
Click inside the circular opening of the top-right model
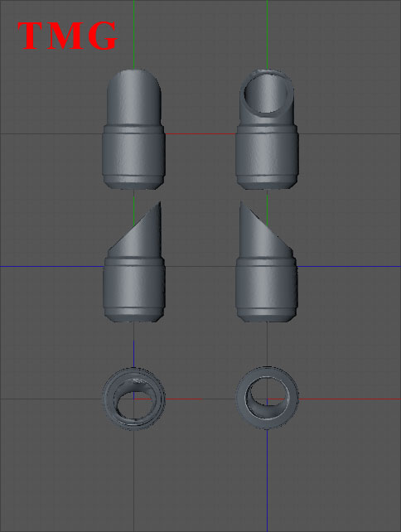coord(266,92)
